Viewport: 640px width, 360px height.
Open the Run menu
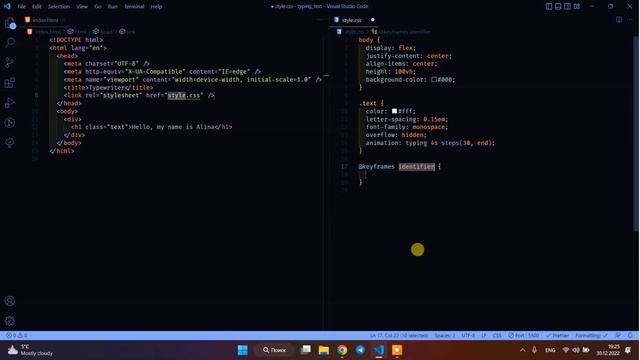click(113, 7)
